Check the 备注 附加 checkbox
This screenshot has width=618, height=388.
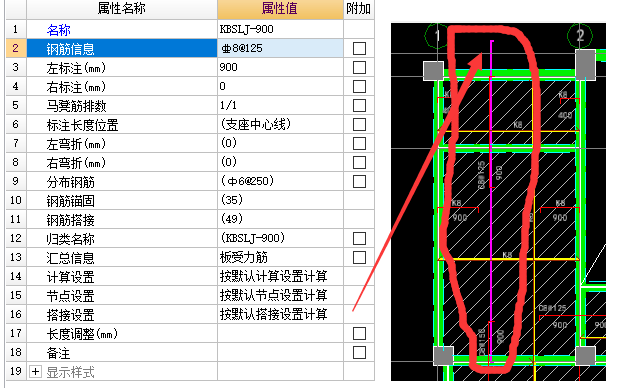pos(359,353)
